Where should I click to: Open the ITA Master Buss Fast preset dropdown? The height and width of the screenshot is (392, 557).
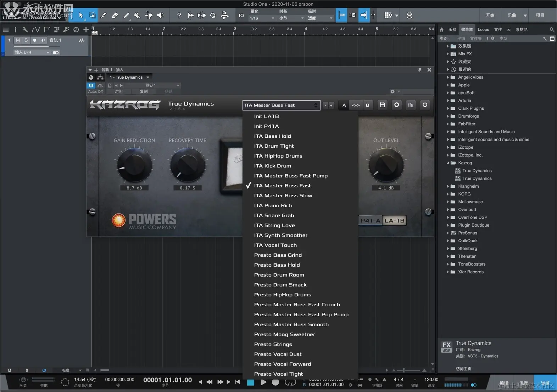tap(281, 105)
